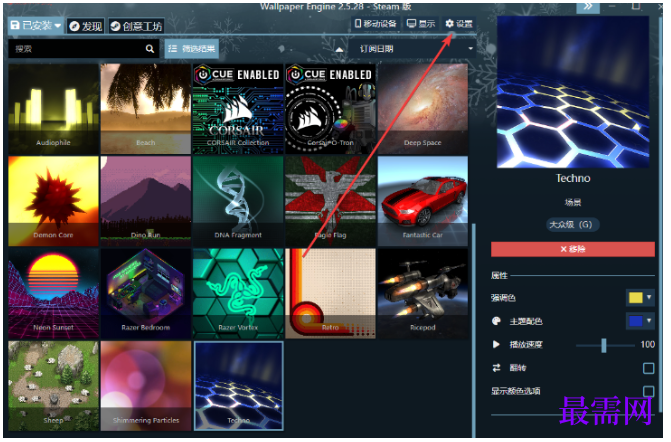The width and height of the screenshot is (671, 442).
Task: Open the 筛选结果 filter results button
Action: pos(192,49)
